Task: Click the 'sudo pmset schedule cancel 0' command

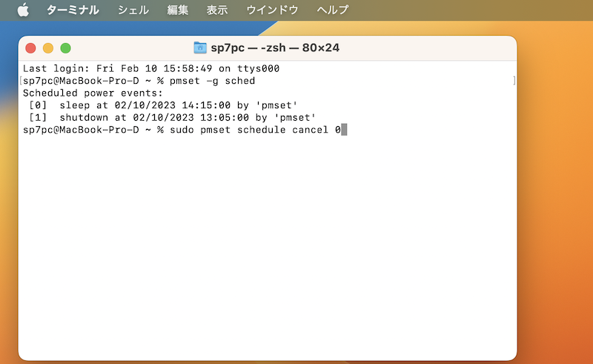Action: (x=255, y=130)
